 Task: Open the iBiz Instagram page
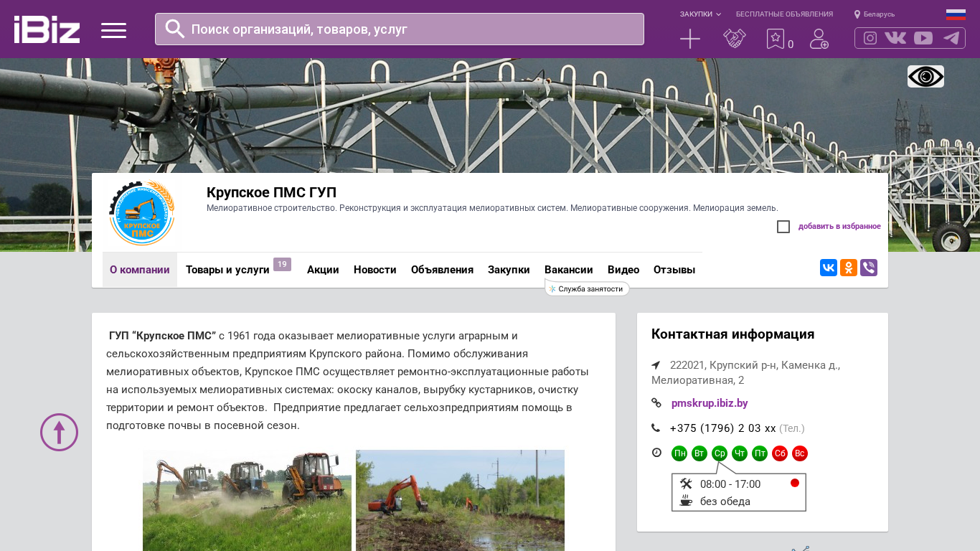click(870, 38)
